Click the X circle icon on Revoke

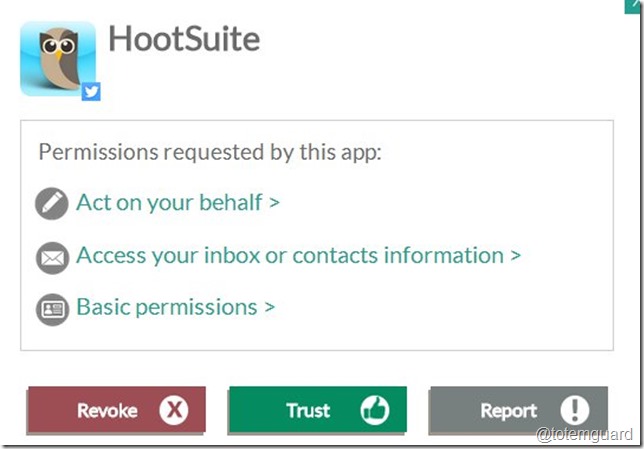174,410
